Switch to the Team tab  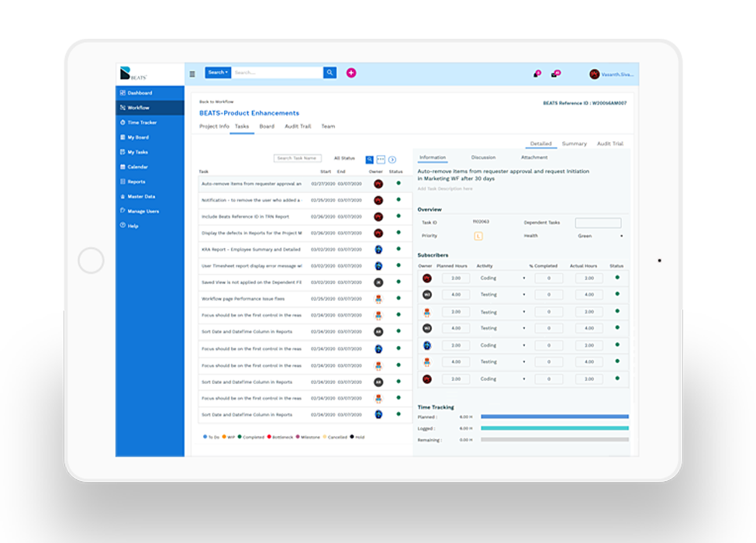click(328, 126)
